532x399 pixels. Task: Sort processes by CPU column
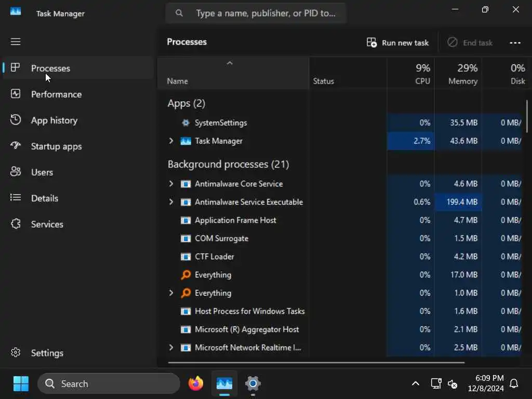(411, 73)
